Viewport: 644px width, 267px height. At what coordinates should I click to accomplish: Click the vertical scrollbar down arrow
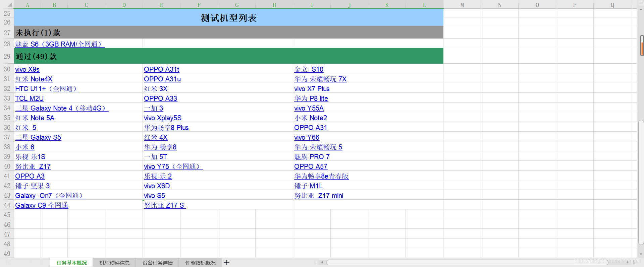[641, 255]
